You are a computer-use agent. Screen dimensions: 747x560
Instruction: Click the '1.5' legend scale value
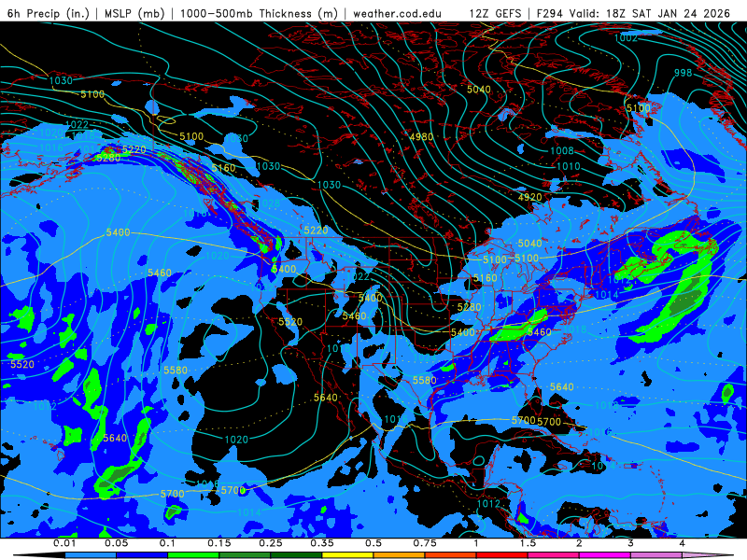[528, 543]
